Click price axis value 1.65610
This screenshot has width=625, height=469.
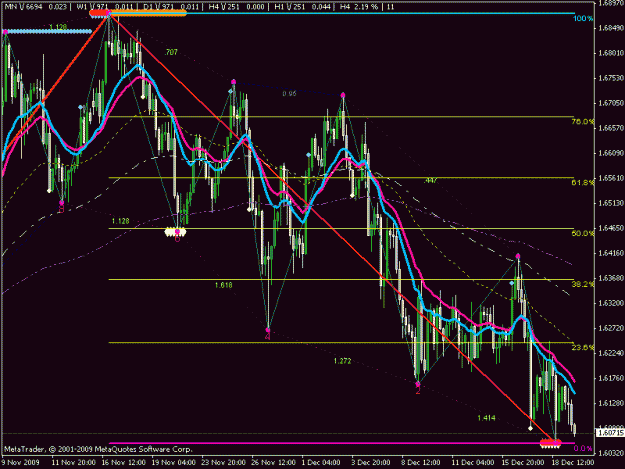coord(611,178)
